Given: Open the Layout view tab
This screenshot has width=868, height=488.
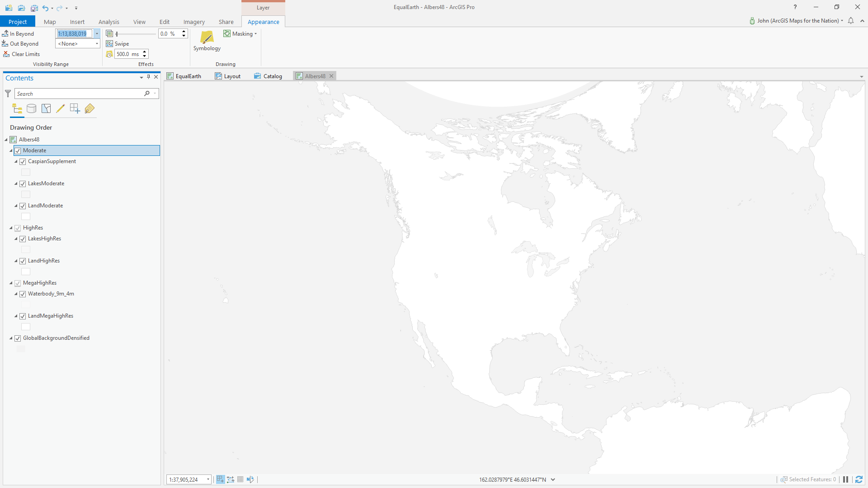Looking at the screenshot, I should click(x=228, y=76).
